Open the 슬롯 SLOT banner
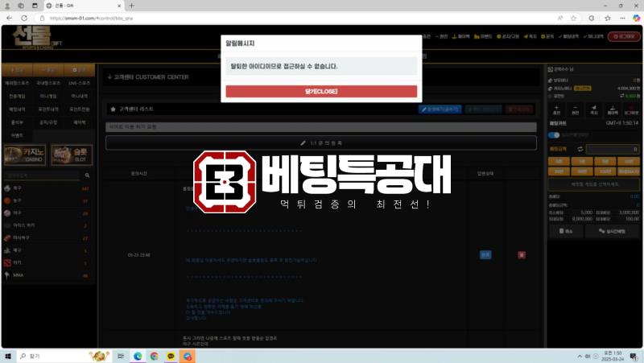This screenshot has height=363, width=644. tap(72, 155)
